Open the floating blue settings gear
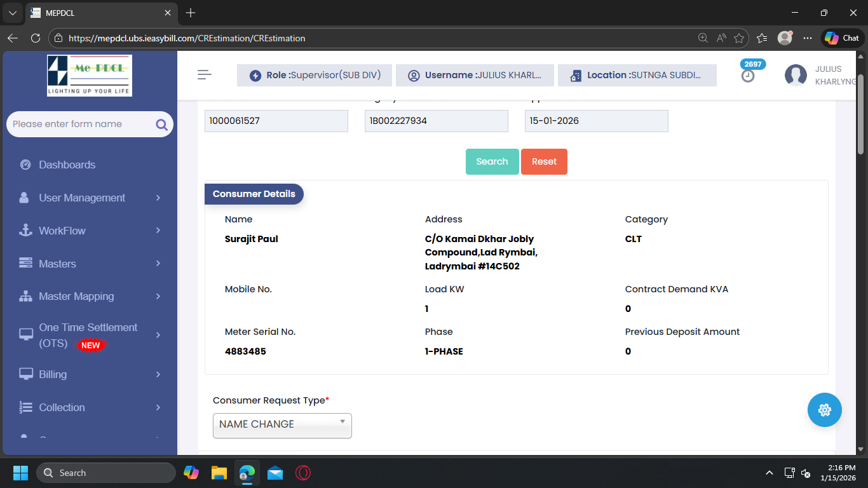 click(x=825, y=410)
